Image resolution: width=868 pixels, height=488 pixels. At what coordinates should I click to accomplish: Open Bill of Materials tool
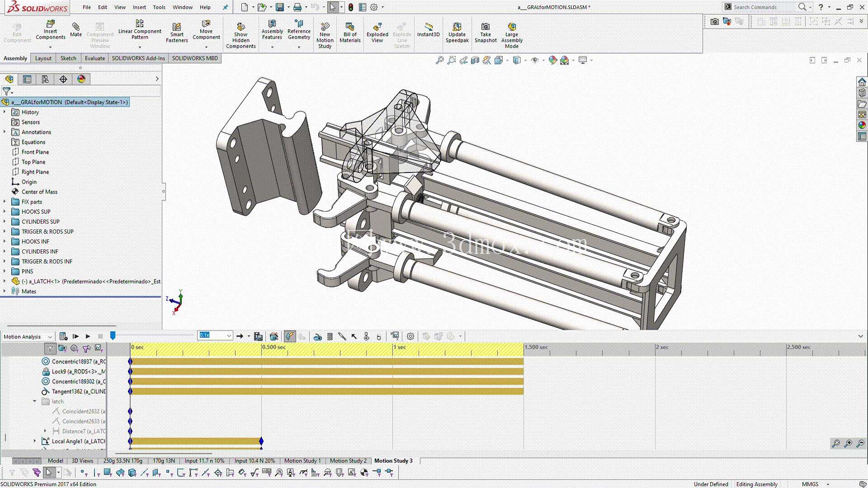click(x=350, y=33)
